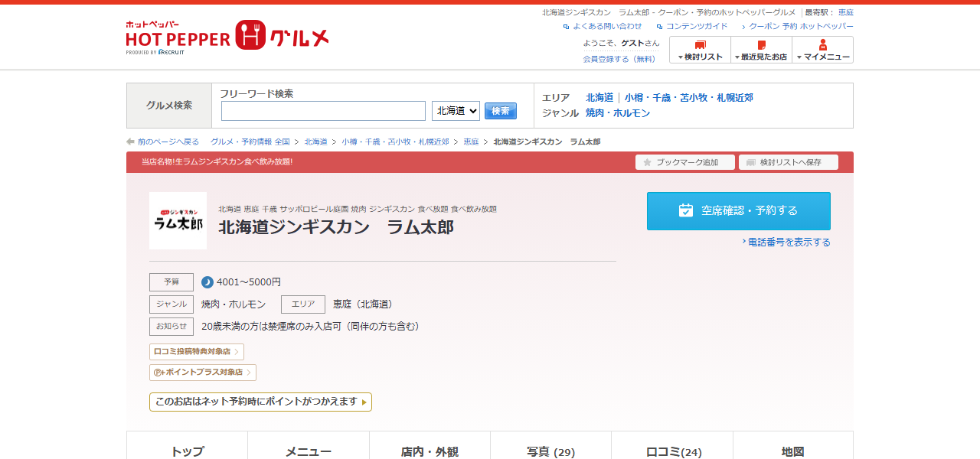Add the shop with ブックマーク追加 button
Screen dimensions: 980x459
[x=685, y=162]
